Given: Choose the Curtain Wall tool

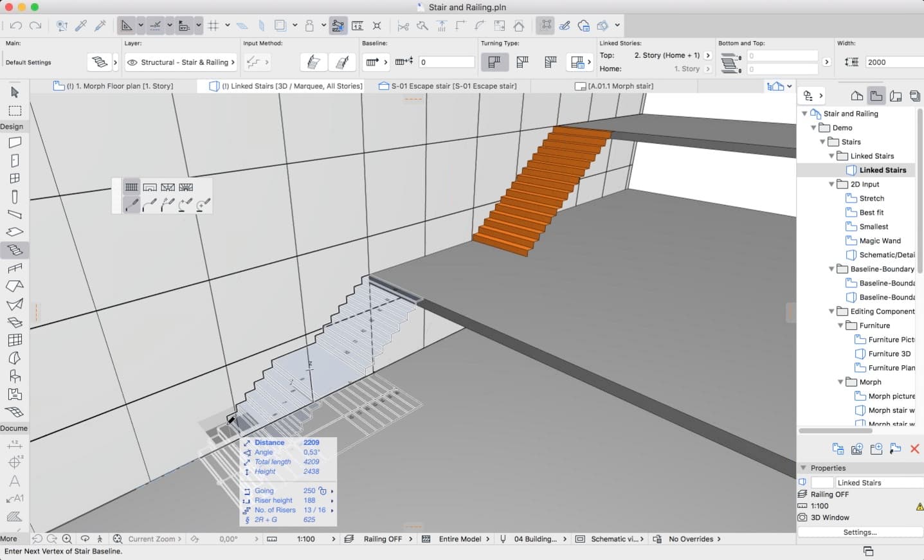Looking at the screenshot, I should [15, 340].
